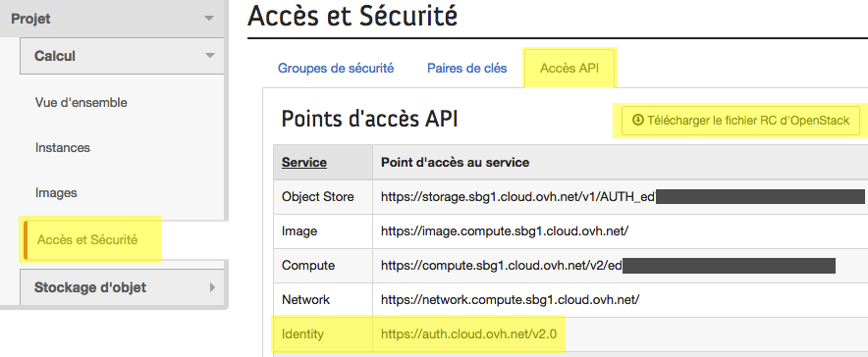Viewport: 868px width, 357px height.
Task: Click the auth.cloud.ovh.net/v2.0 endpoint URL
Action: tap(468, 333)
